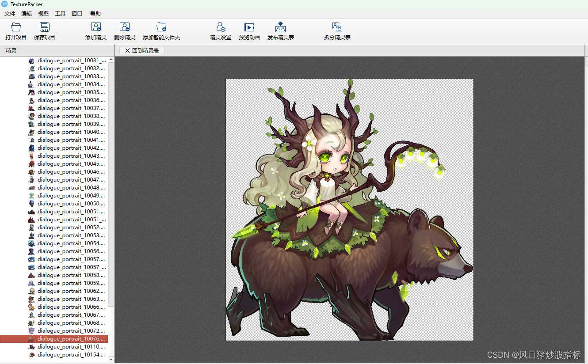Select dialogue_portrait_10048 sprite row
The image size is (588, 364).
coord(54,188)
